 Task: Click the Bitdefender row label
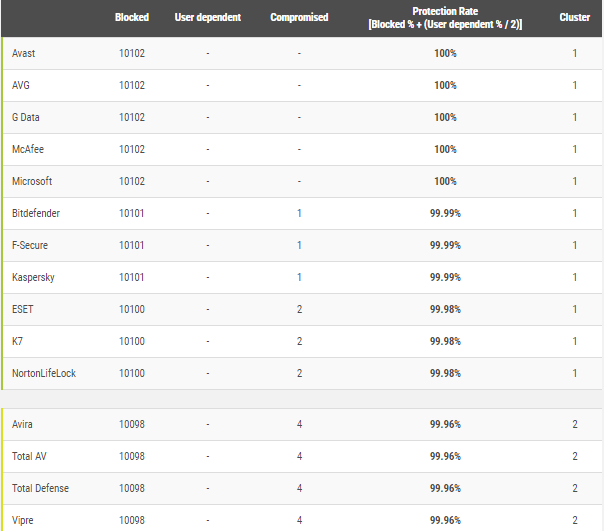(36, 213)
